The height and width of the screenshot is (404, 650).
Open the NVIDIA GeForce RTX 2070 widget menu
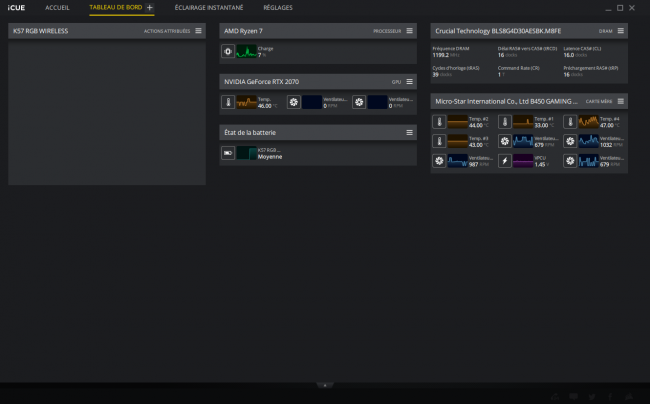pos(409,82)
